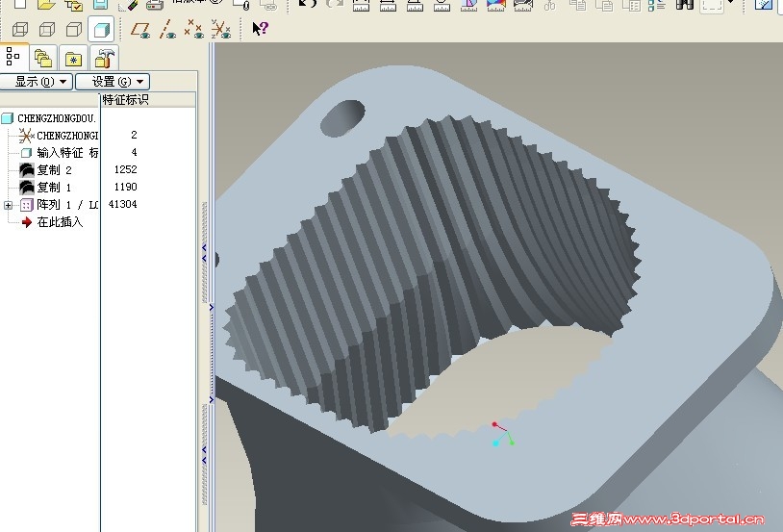Select the 复制 1 feature
The image size is (783, 532).
(x=45, y=188)
